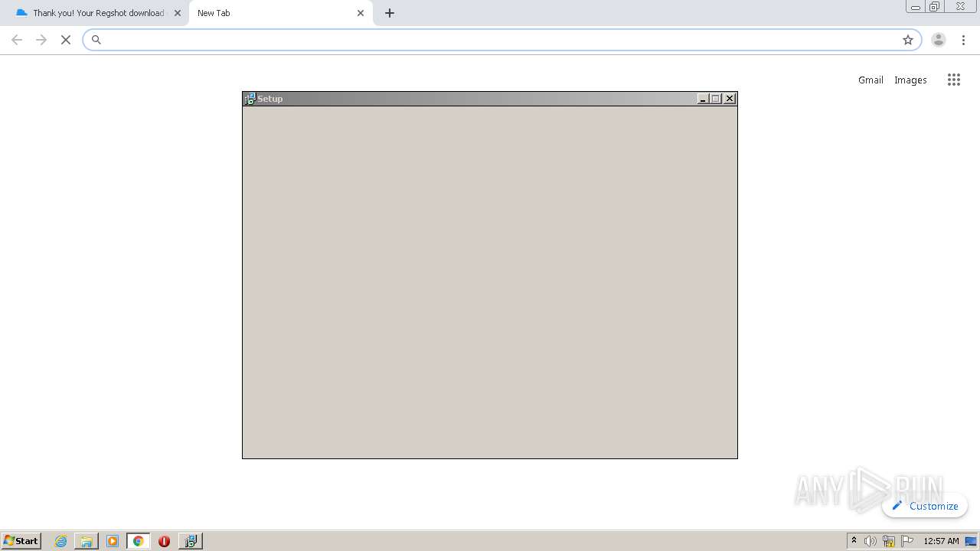Minimize the Setup window
This screenshot has width=980, height=551.
click(x=703, y=99)
